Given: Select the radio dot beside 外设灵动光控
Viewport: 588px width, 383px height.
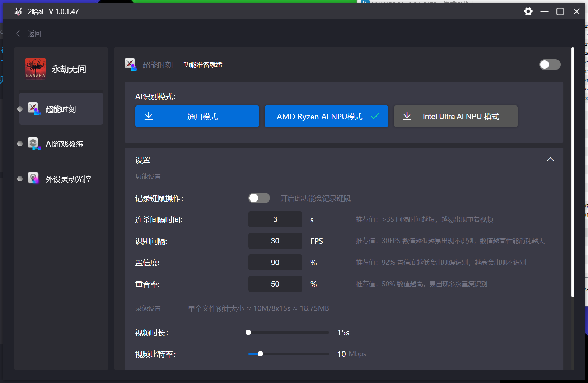Looking at the screenshot, I should coord(20,179).
